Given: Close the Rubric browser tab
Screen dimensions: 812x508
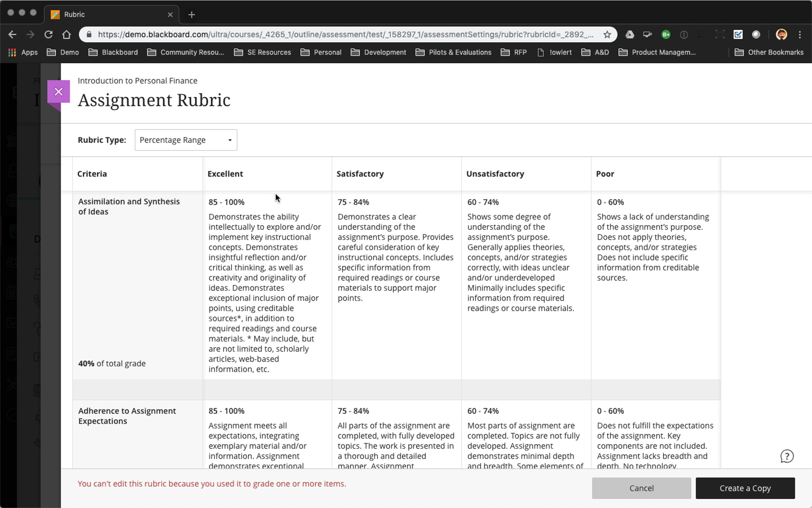Looking at the screenshot, I should pos(170,15).
